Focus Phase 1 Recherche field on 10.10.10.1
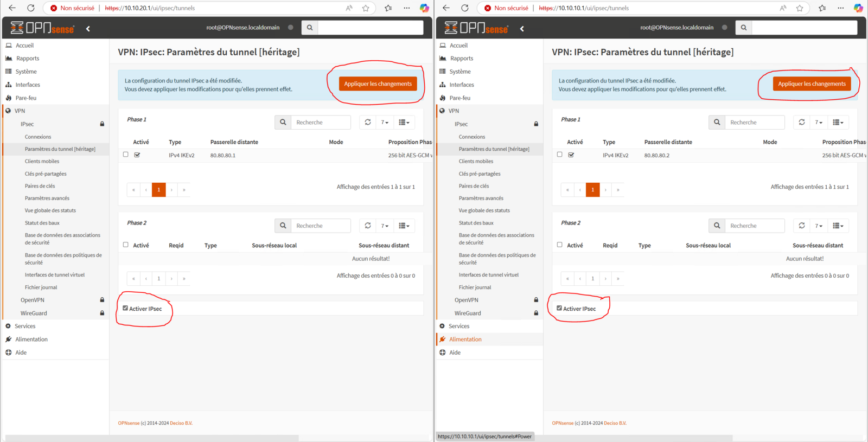 coord(755,122)
